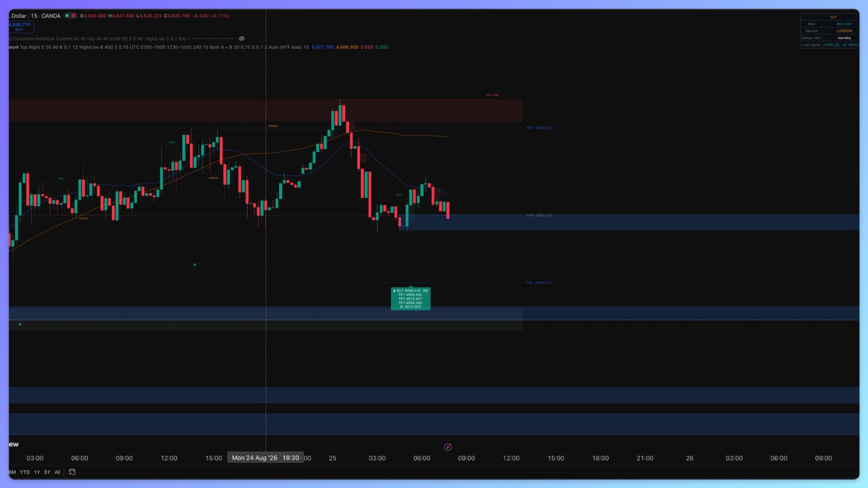868x488 pixels.
Task: Click the teal up-arrow signal marker below 12:00 candles
Action: pyautogui.click(x=195, y=264)
